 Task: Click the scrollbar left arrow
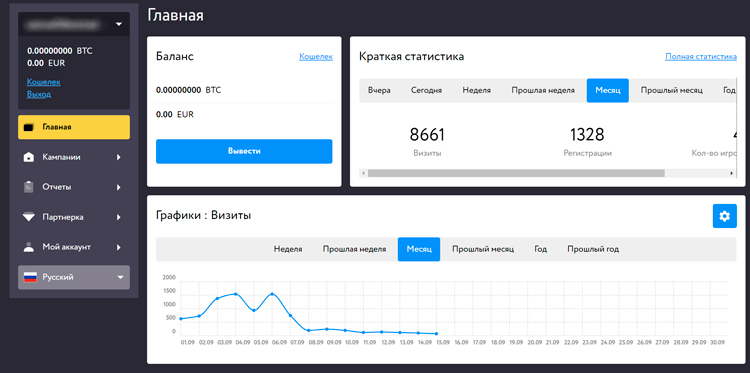(x=364, y=173)
